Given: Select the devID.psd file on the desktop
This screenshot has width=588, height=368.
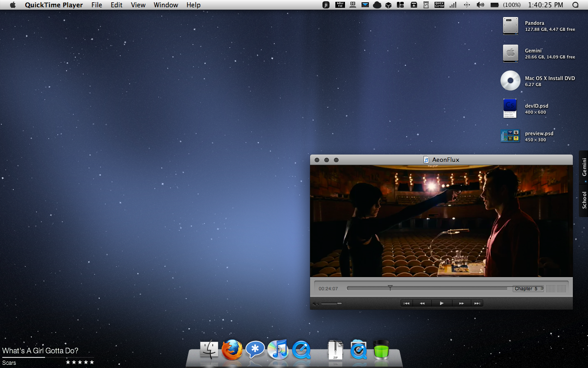Looking at the screenshot, I should (x=510, y=109).
